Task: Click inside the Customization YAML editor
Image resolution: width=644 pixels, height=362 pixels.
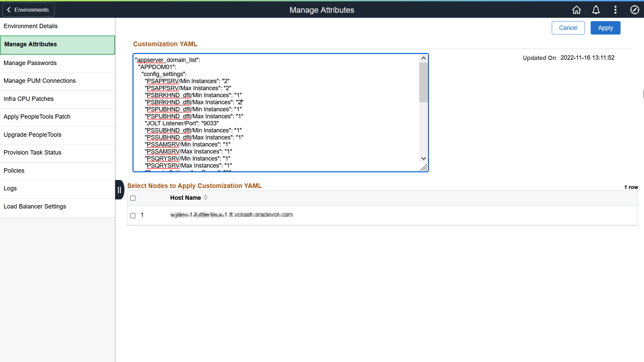Action: coord(278,112)
